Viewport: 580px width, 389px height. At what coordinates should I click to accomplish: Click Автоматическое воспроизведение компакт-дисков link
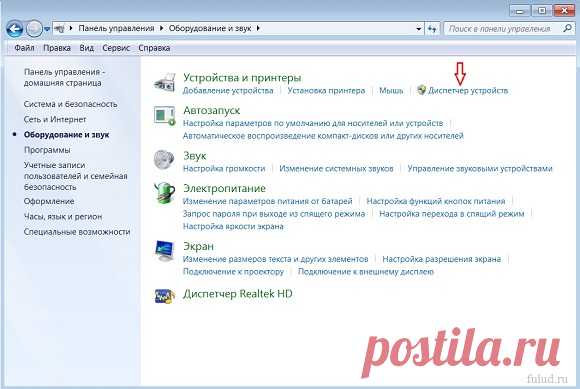[x=323, y=136]
